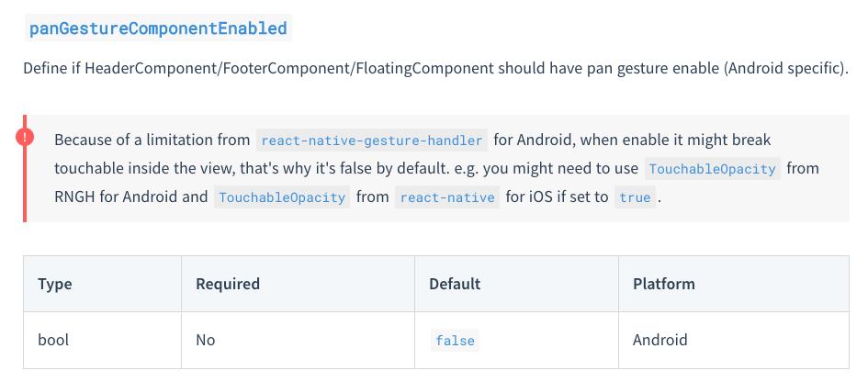Image resolution: width=868 pixels, height=382 pixels.
Task: Click the react-native-gesture-handler code label
Action: click(372, 140)
